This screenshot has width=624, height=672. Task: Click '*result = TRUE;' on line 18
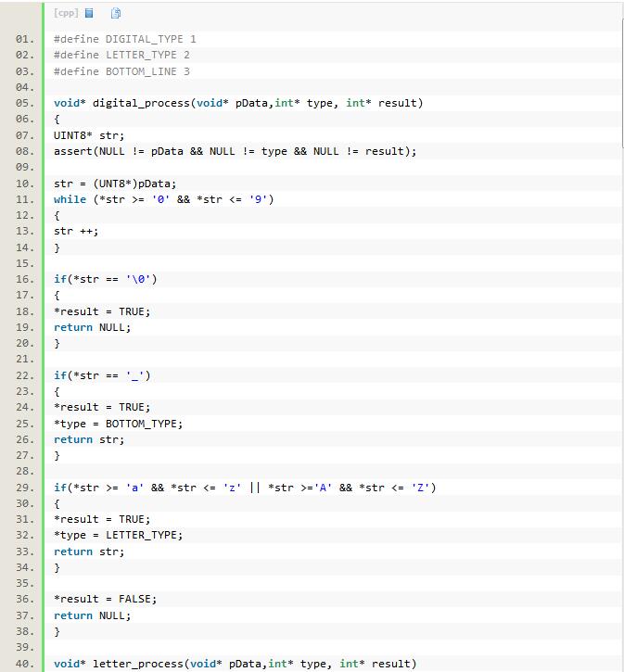click(102, 311)
